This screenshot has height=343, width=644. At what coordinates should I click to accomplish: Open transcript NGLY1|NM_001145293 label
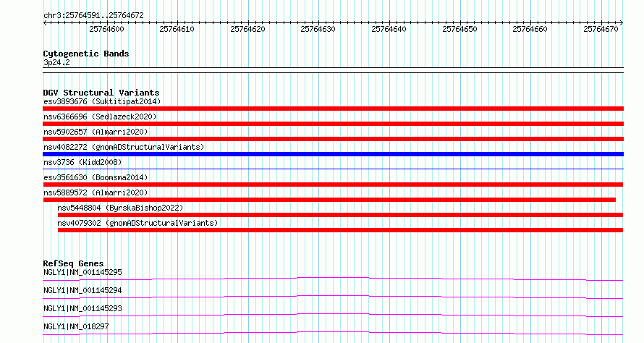(82, 308)
